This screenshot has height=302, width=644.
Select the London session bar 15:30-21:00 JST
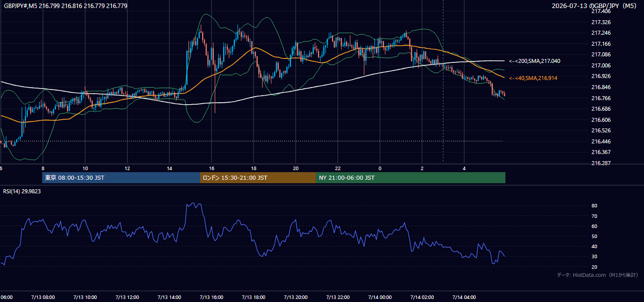coord(258,178)
